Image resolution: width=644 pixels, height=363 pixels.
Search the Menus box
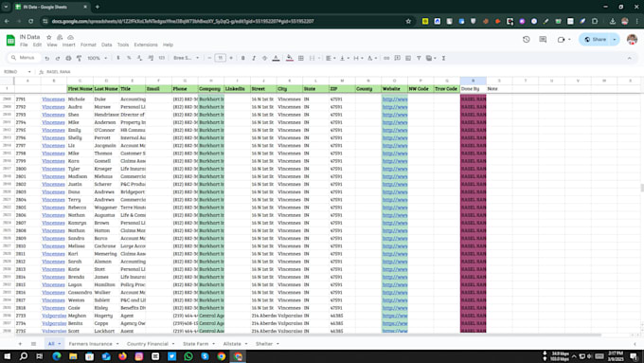tap(25, 58)
